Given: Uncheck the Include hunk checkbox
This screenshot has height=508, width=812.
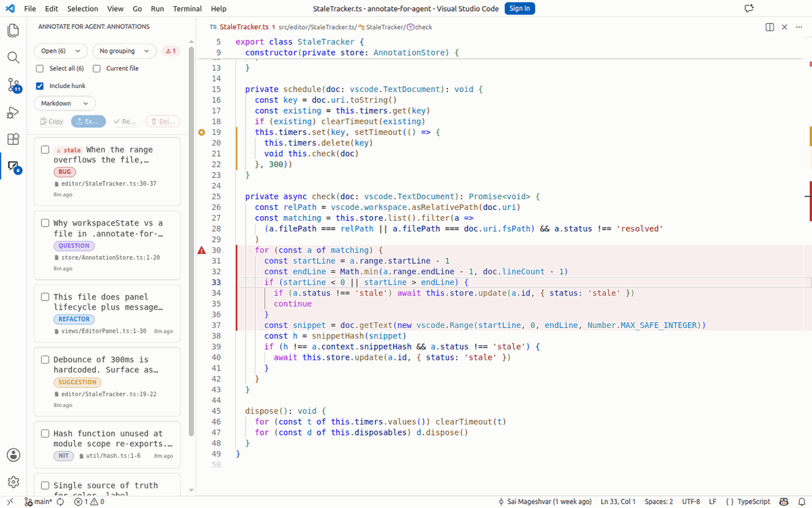Looking at the screenshot, I should click(40, 86).
